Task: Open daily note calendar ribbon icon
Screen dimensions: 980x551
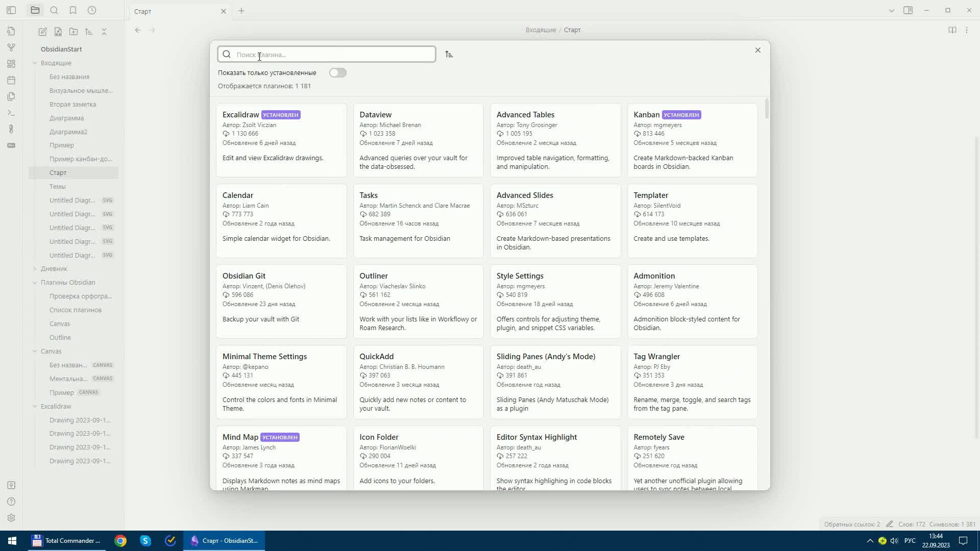Action: (11, 80)
